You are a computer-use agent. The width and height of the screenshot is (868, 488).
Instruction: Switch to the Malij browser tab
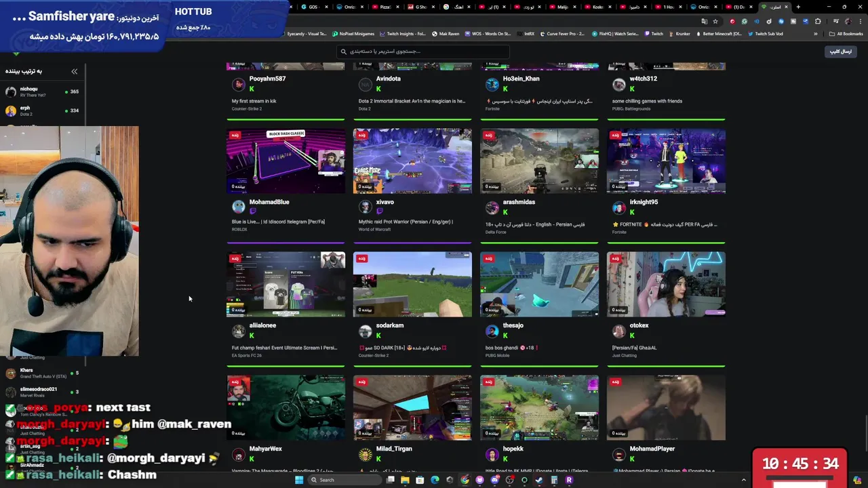point(563,7)
